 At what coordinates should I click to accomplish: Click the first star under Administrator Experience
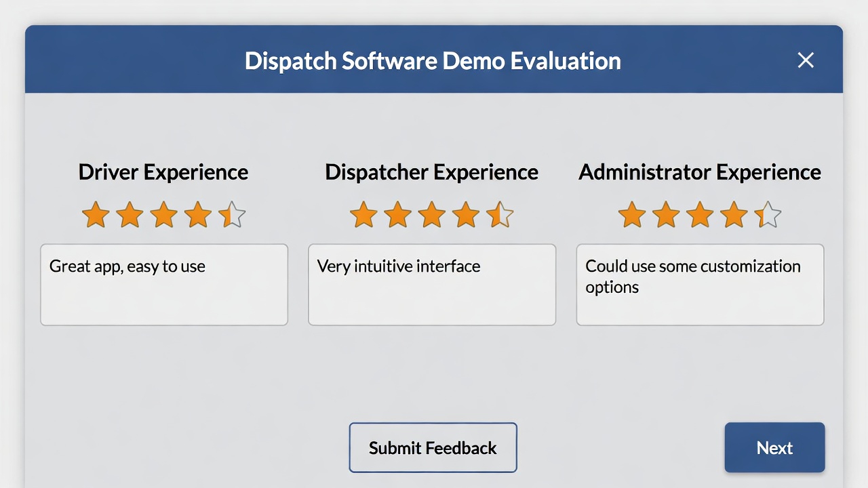click(631, 215)
